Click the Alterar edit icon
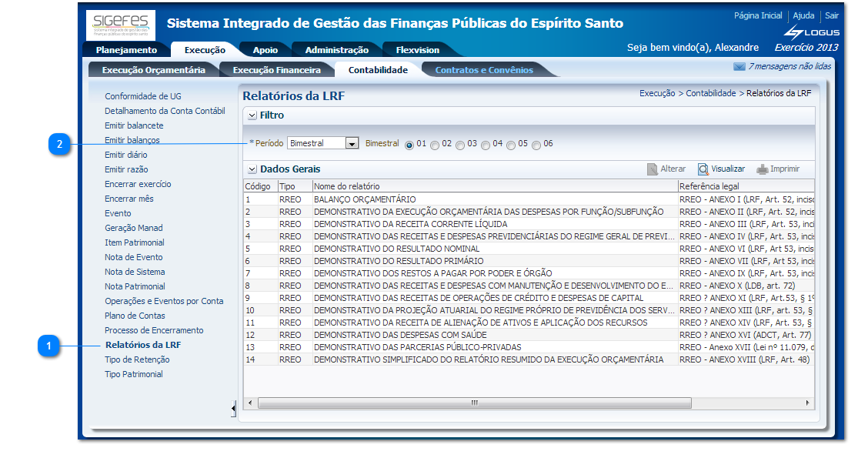The width and height of the screenshot is (868, 458). (653, 169)
